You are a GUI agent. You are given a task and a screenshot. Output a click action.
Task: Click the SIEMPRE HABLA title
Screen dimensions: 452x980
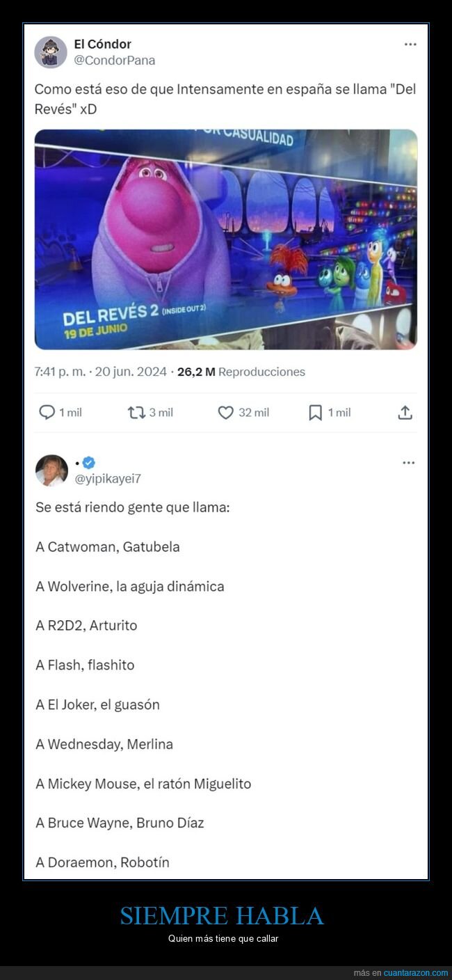pyautogui.click(x=222, y=916)
